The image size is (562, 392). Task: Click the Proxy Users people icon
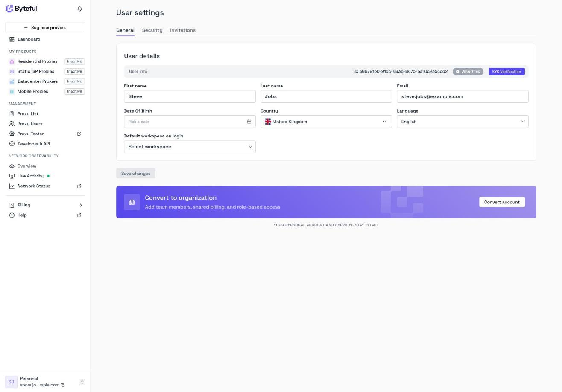[x=12, y=124]
